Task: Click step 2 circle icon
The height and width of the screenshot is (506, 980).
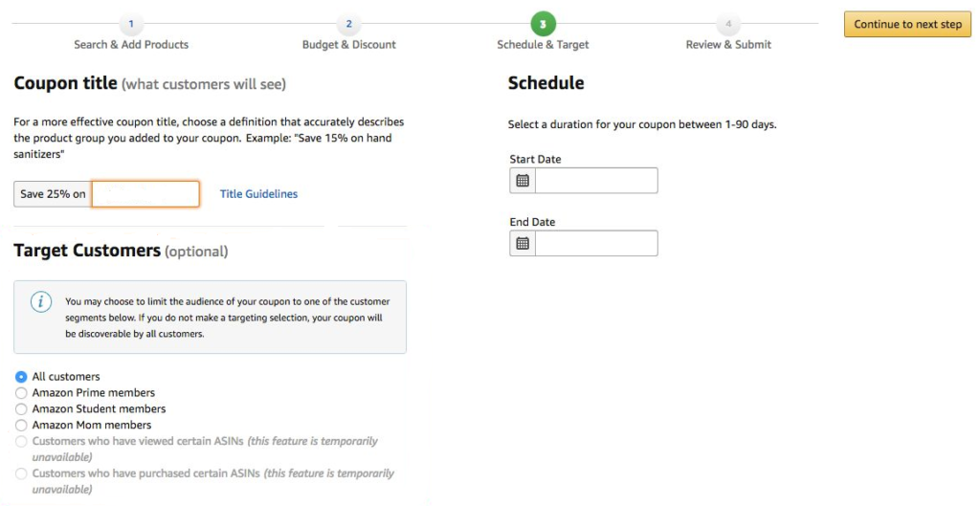Action: coord(348,24)
